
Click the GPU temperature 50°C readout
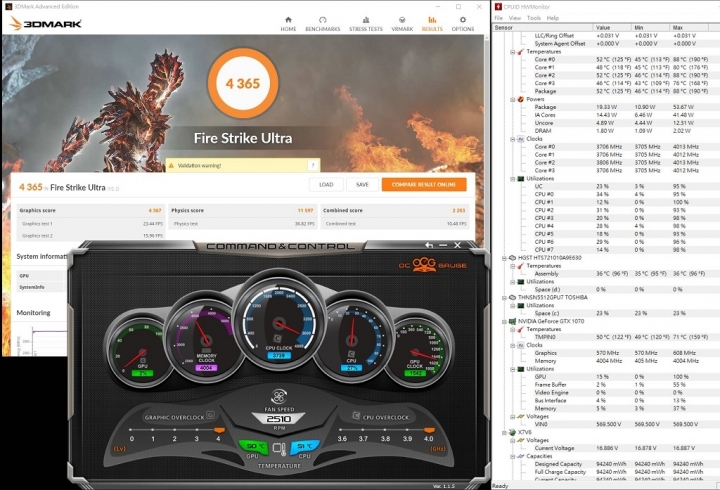[x=254, y=446]
